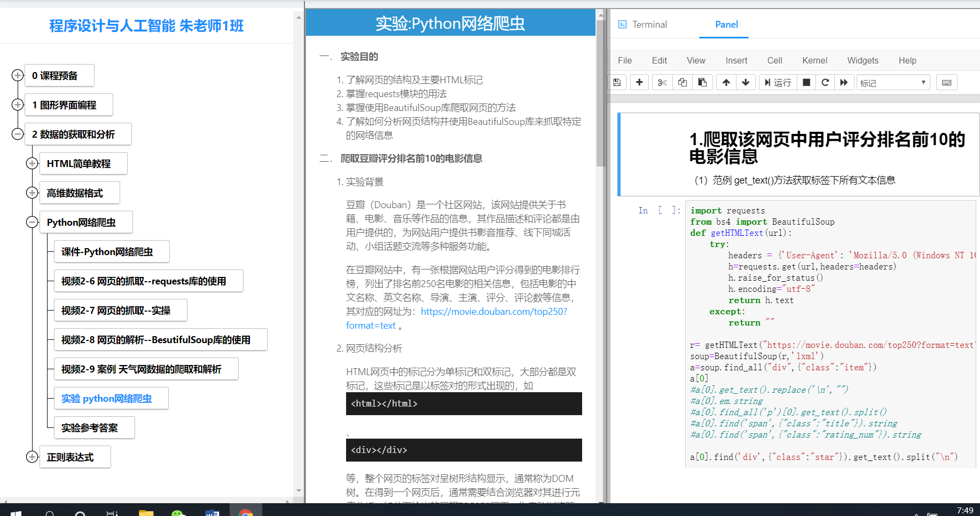980x516 pixels.
Task: Open the Kernel menu
Action: pyautogui.click(x=814, y=61)
